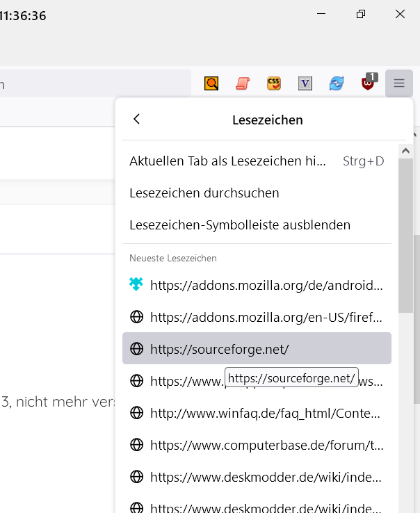420x513 pixels.
Task: Open the uBlock Origin shield icon
Action: pyautogui.click(x=368, y=83)
